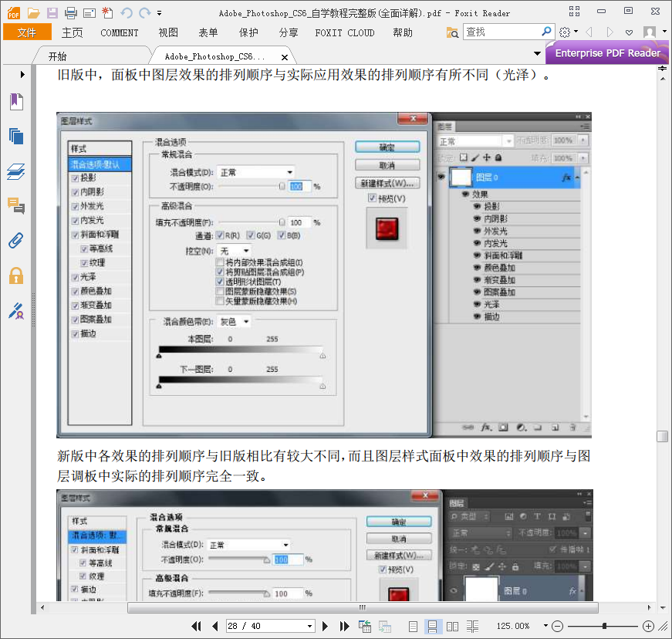The width and height of the screenshot is (672, 639).
Task: Open the Comments panel in sidebar
Action: coord(16,206)
